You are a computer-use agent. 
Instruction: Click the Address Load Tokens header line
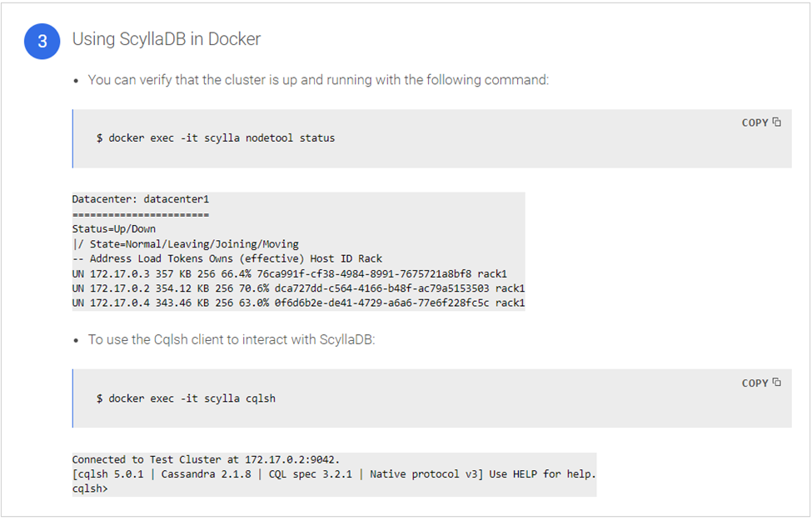[227, 258]
